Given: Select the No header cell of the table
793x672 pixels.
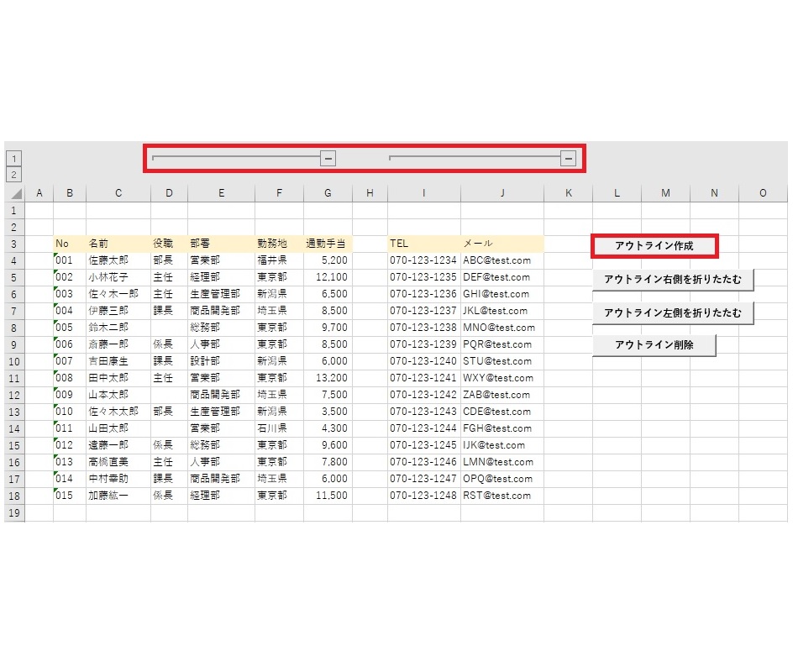Looking at the screenshot, I should (x=70, y=244).
